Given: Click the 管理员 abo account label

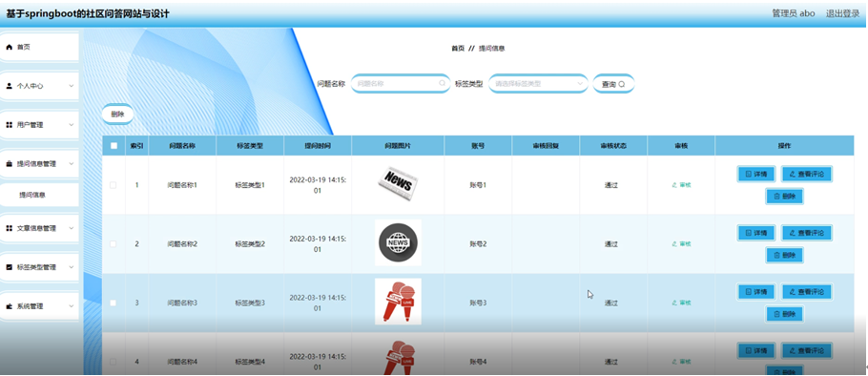Looking at the screenshot, I should tap(794, 14).
